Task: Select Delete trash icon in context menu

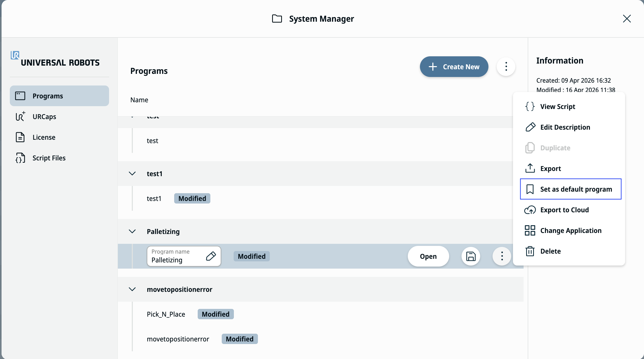Action: 530,251
